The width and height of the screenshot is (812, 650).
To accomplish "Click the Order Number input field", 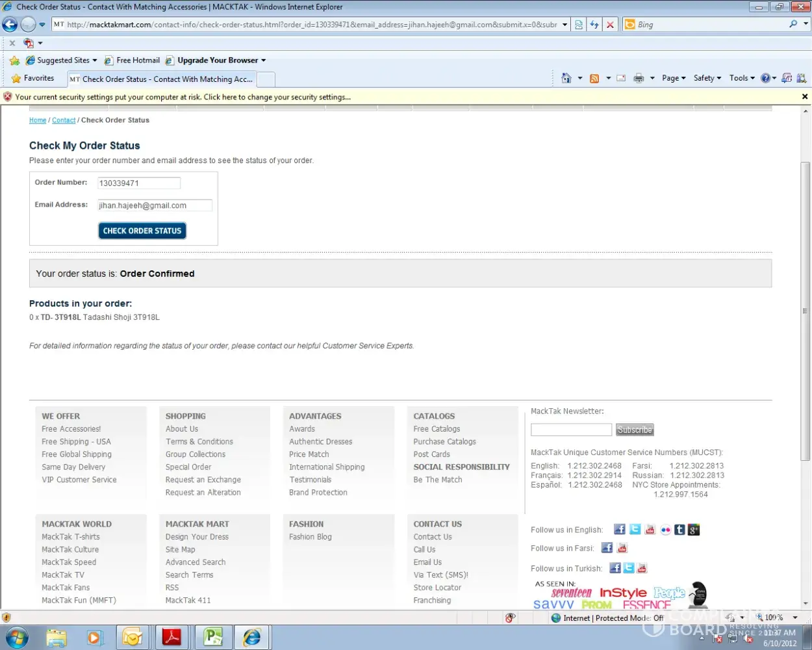I will pyautogui.click(x=138, y=183).
